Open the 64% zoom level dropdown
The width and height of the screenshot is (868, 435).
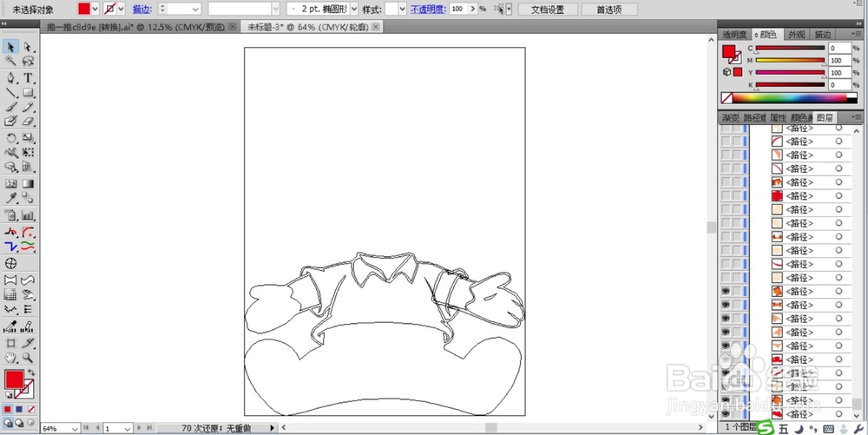(x=75, y=428)
